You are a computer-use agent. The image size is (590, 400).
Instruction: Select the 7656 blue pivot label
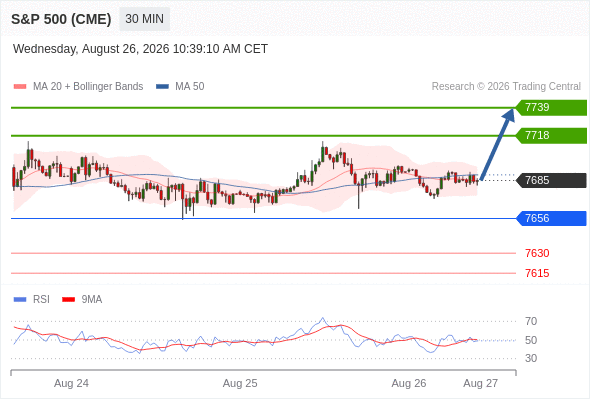pyautogui.click(x=551, y=218)
